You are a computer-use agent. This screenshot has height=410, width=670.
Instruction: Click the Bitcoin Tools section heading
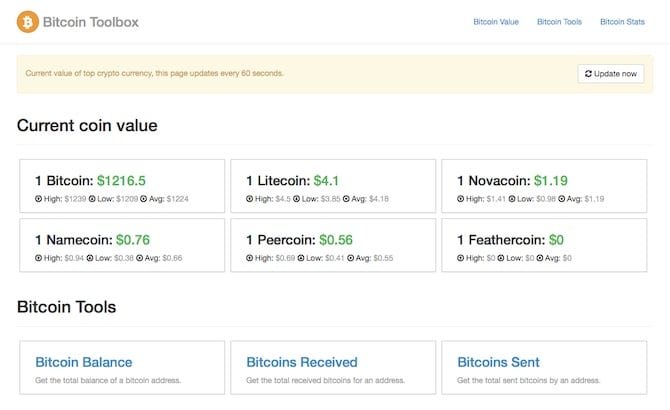(x=67, y=307)
